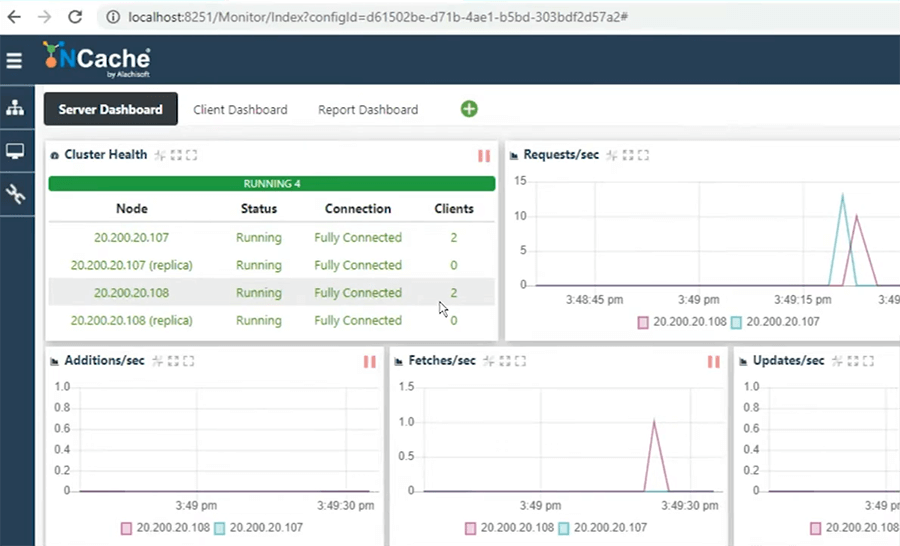Open the wrench tools sidebar icon
900x546 pixels.
pos(15,194)
